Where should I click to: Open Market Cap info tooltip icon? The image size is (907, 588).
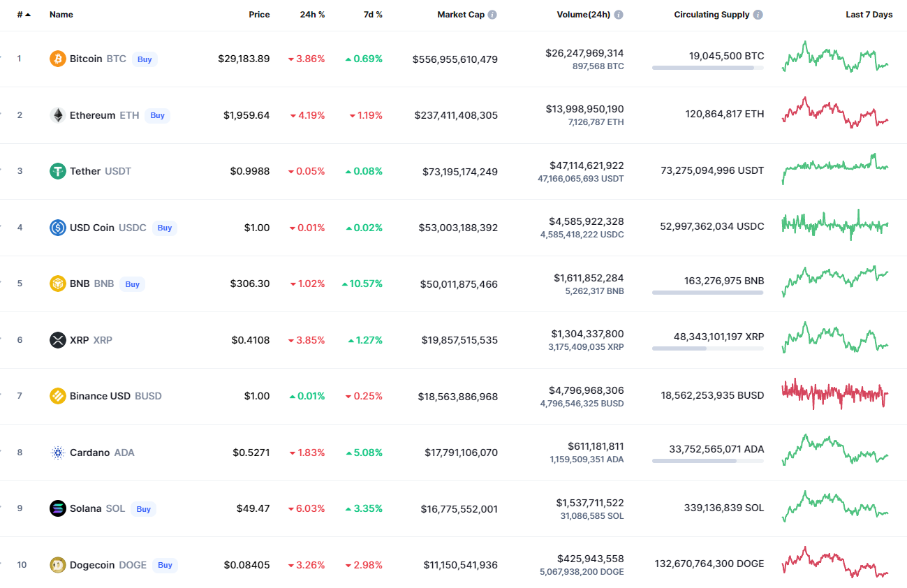(x=492, y=15)
